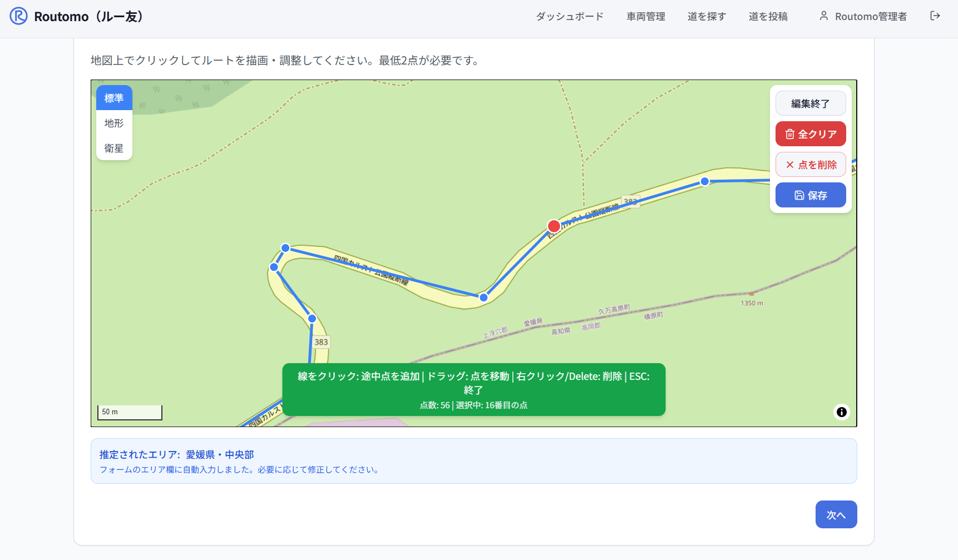Open the ダッシュボード menu
This screenshot has height=560, width=958.
569,17
